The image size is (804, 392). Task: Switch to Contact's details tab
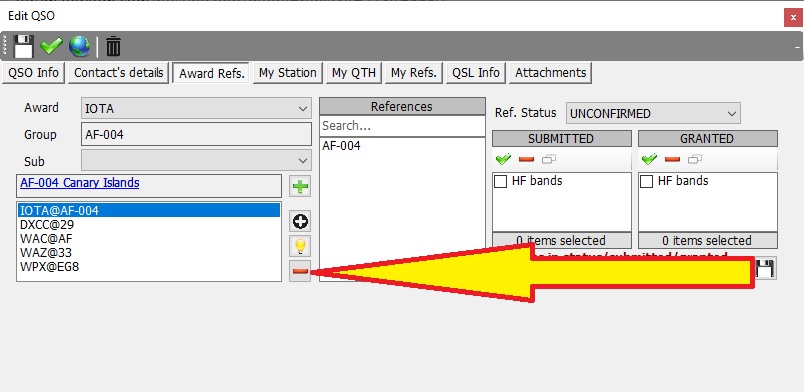[x=118, y=73]
